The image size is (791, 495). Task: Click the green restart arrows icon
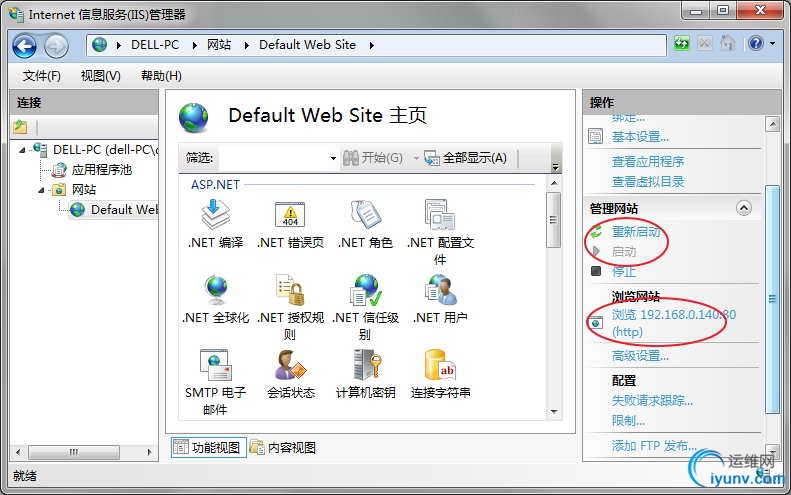pyautogui.click(x=596, y=232)
